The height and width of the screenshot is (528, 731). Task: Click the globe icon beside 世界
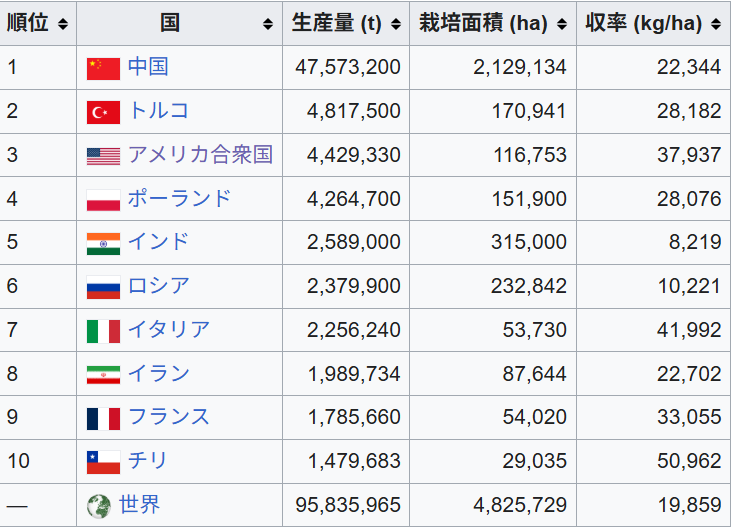(99, 506)
